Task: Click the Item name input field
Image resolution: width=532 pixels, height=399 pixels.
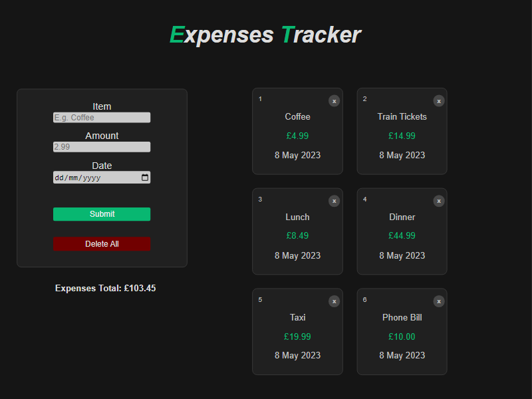Action: tap(102, 118)
